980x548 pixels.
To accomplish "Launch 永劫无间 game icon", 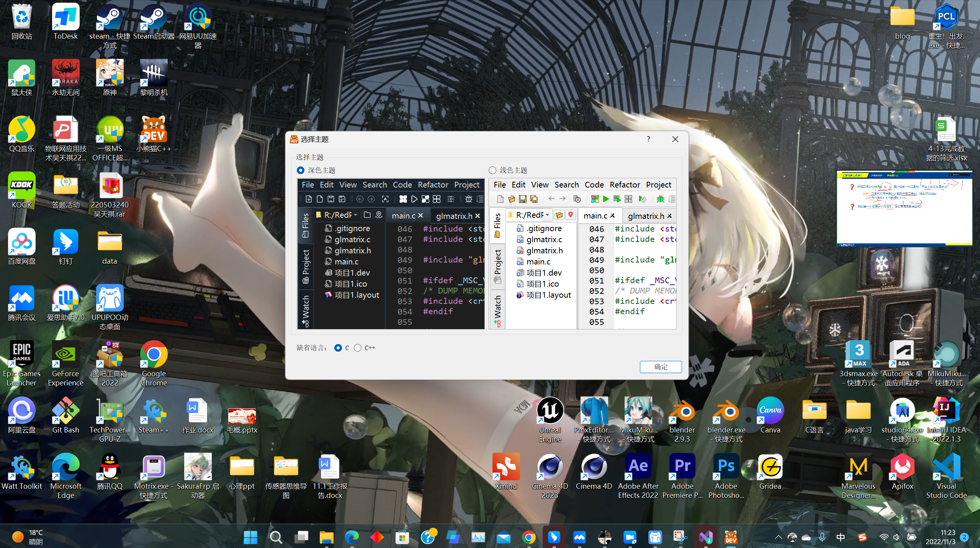I will pos(65,78).
